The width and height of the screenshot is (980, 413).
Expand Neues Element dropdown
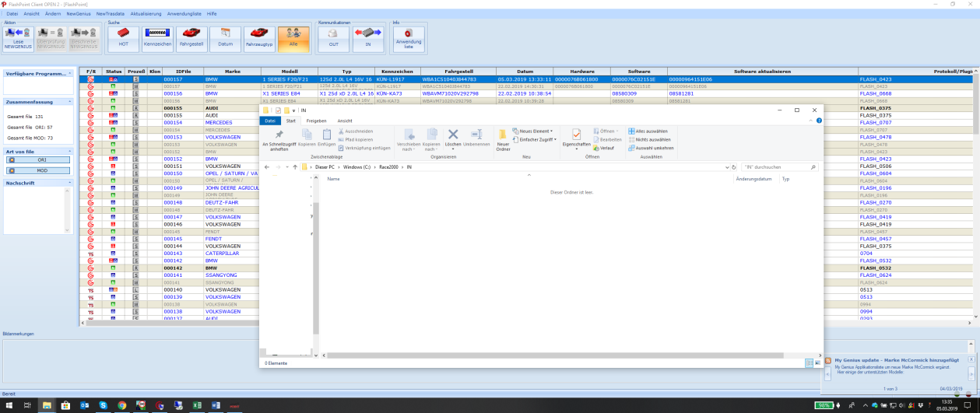532,131
